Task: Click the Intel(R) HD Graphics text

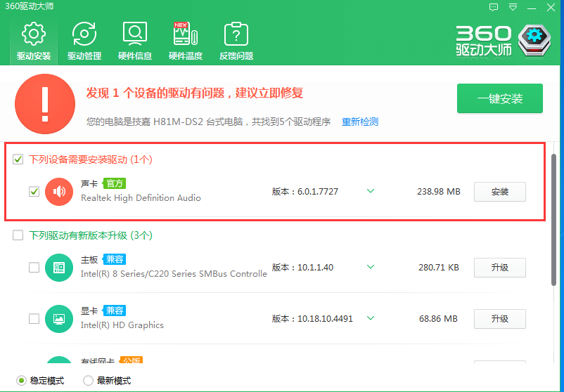Action: [x=122, y=325]
